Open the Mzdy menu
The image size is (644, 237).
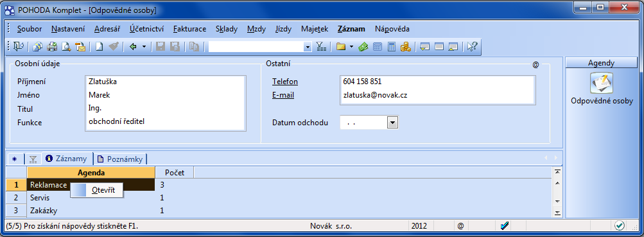[257, 29]
